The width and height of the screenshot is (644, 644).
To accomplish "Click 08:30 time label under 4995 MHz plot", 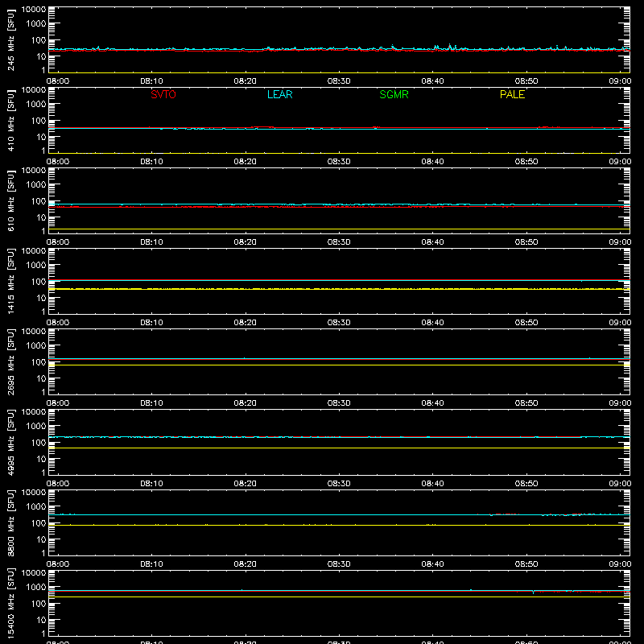I will click(x=339, y=484).
